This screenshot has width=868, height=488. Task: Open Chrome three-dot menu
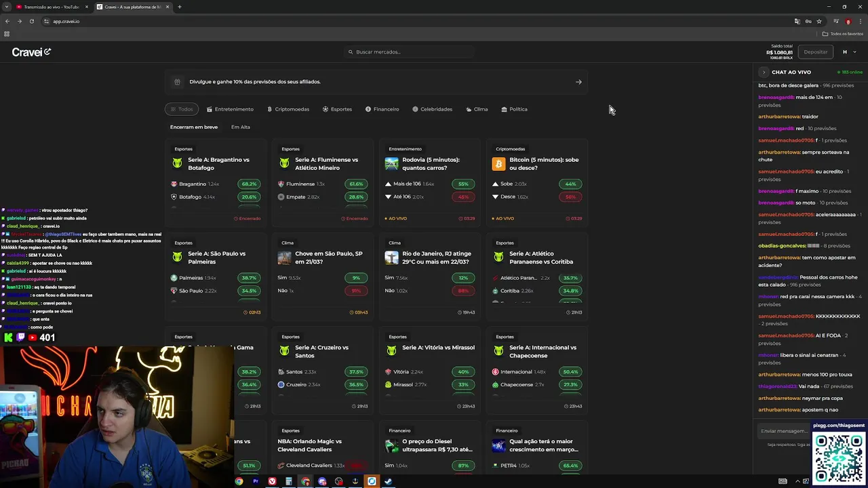click(x=860, y=21)
